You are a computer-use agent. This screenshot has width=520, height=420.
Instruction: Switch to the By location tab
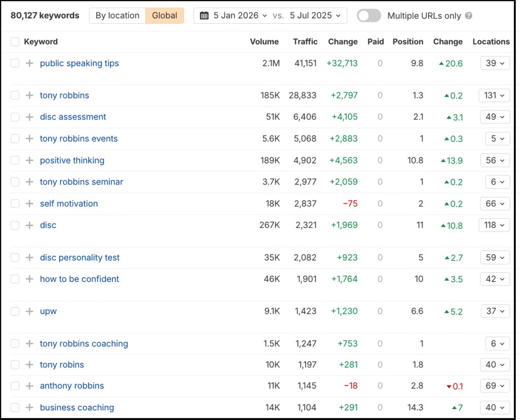[117, 16]
